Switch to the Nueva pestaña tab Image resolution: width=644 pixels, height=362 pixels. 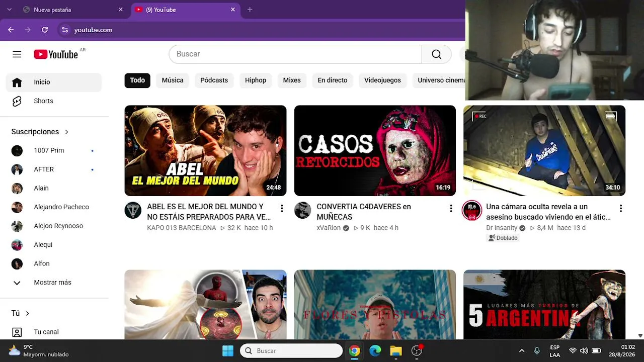click(x=74, y=10)
